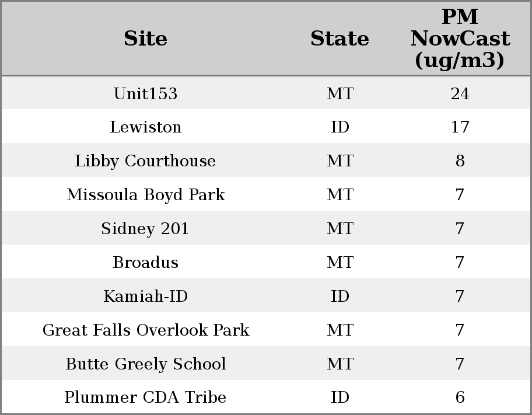The width and height of the screenshot is (532, 415).
Task: Click the PM NowCast column header
Action: (x=460, y=39)
